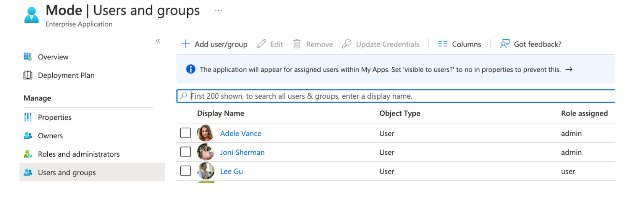The image size is (644, 218).
Task: Click Update Credentials label
Action: click(387, 44)
